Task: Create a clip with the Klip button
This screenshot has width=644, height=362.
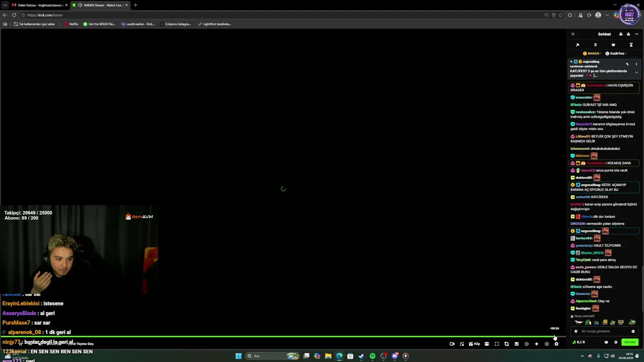Action: pos(474,344)
